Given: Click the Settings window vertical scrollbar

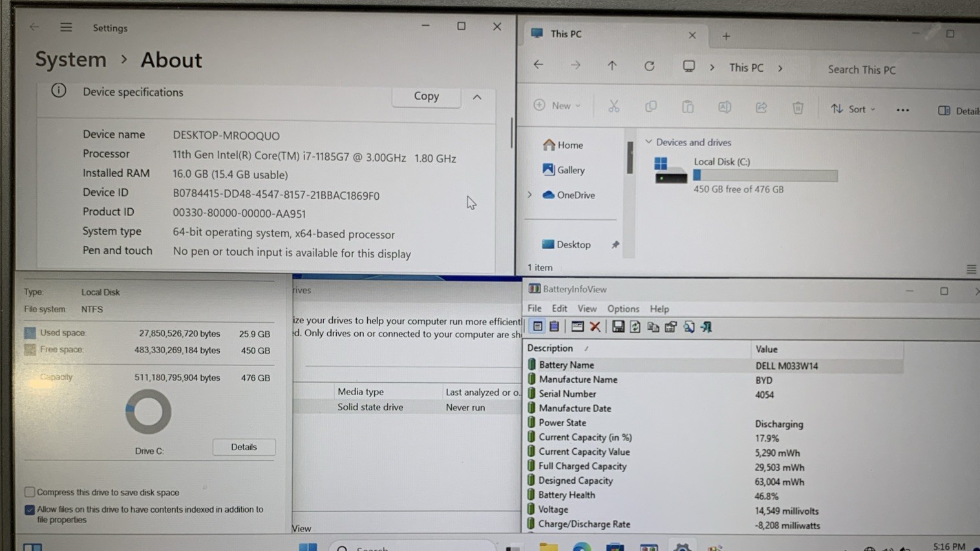Looking at the screenshot, I should tap(511, 133).
